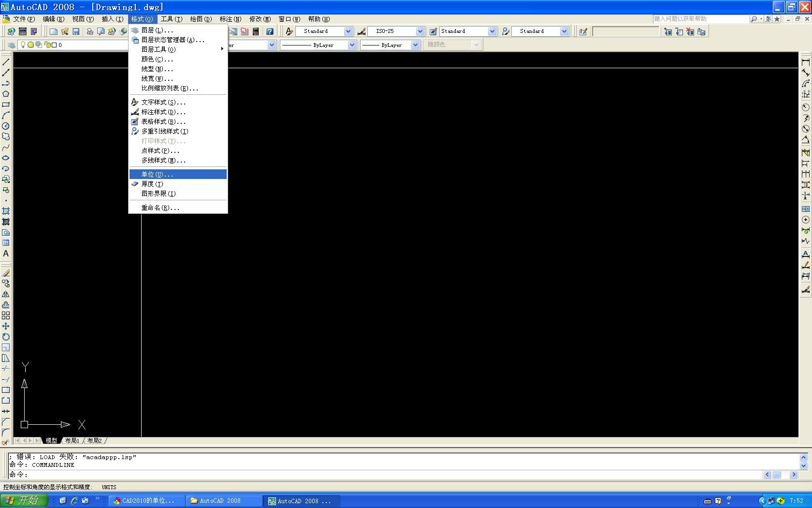The width and height of the screenshot is (812, 508).
Task: Click the 开始 Start button
Action: [24, 501]
